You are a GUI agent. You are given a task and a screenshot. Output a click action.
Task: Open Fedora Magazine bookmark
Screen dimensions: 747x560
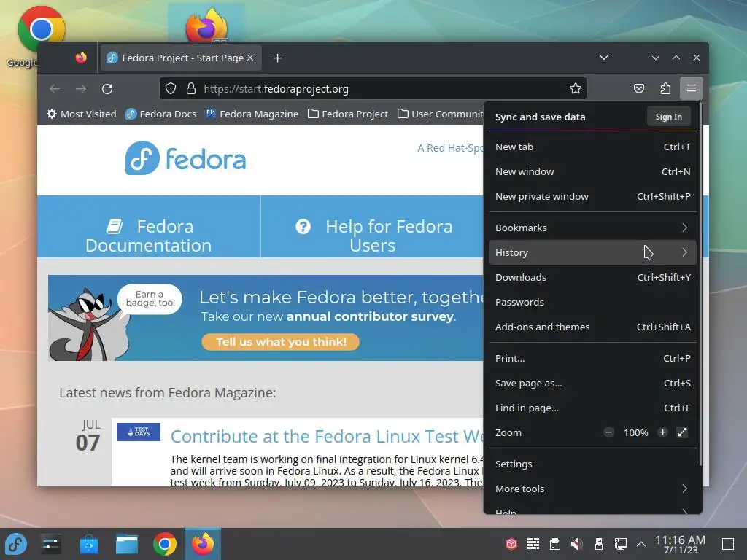(252, 114)
